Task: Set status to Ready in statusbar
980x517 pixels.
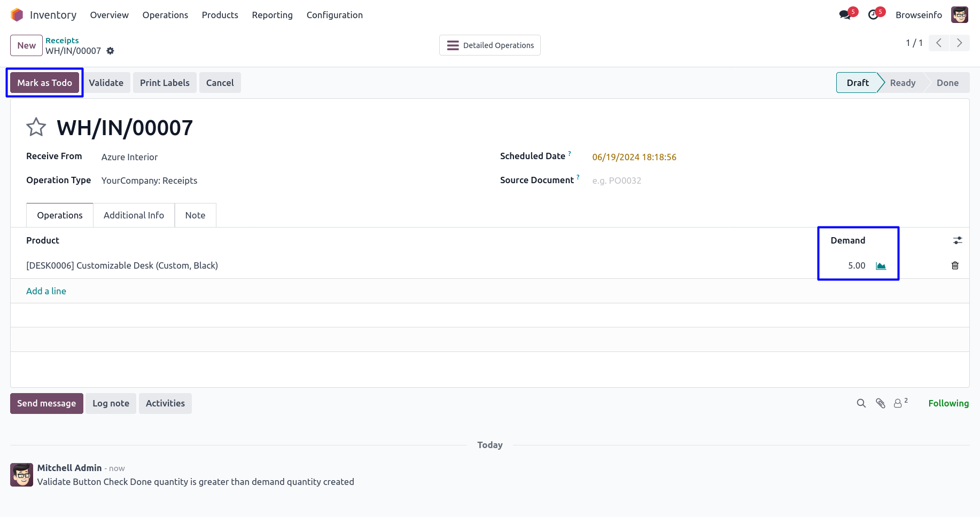Action: pos(902,83)
